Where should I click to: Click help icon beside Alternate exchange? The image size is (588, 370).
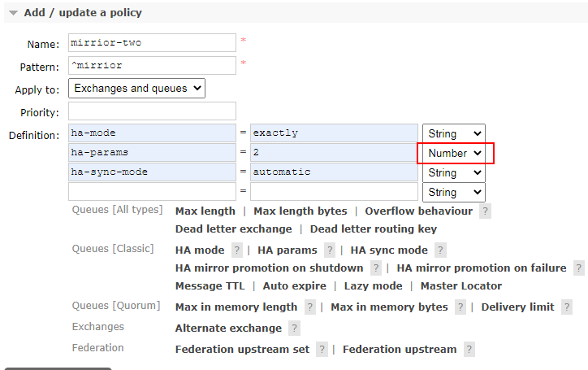(294, 329)
